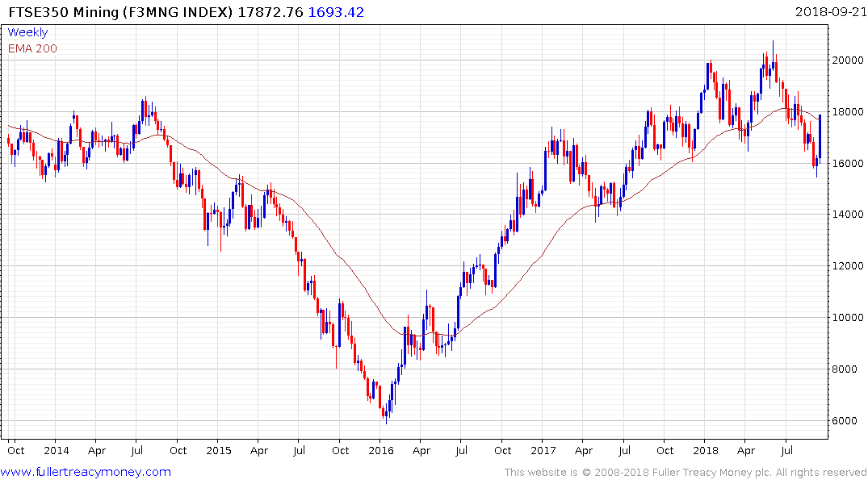Click the 2017 x-axis year label

click(x=543, y=450)
